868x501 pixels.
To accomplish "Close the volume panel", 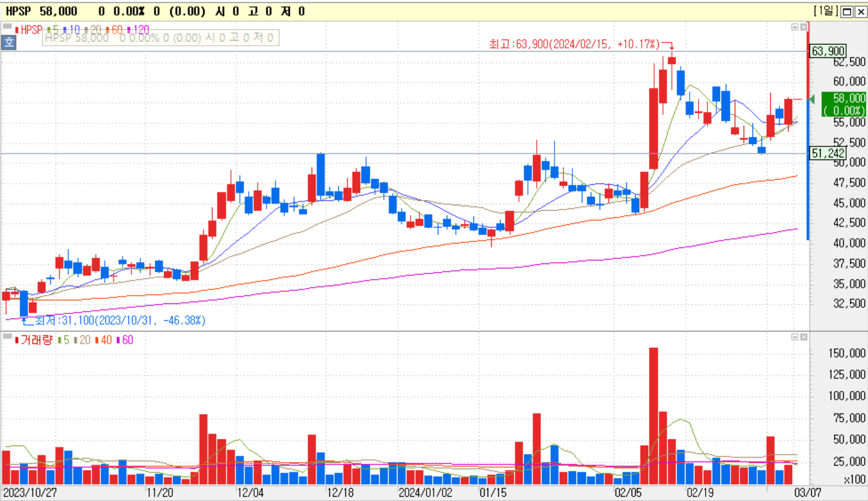I will coord(804,337).
